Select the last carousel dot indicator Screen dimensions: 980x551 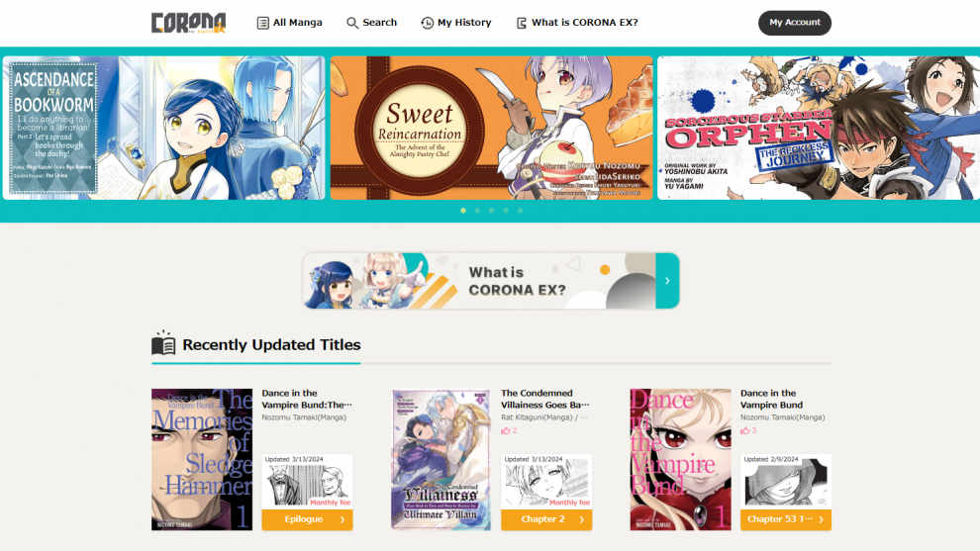click(x=520, y=211)
